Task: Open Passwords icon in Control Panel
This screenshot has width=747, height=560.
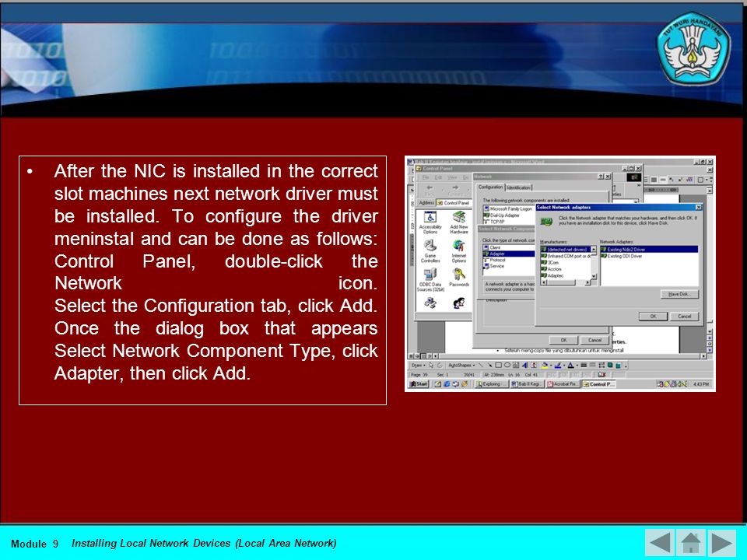Action: click(459, 278)
